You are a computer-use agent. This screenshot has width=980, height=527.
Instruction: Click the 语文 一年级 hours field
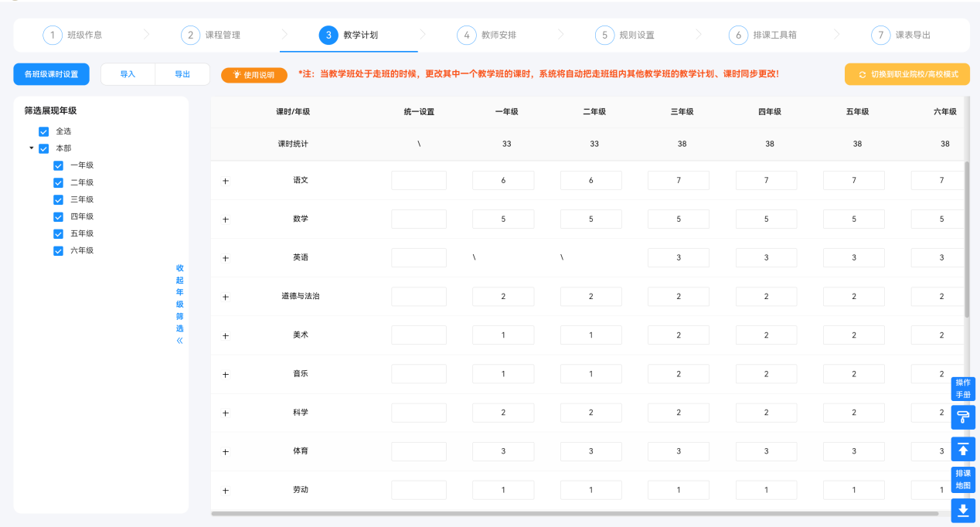coord(503,180)
